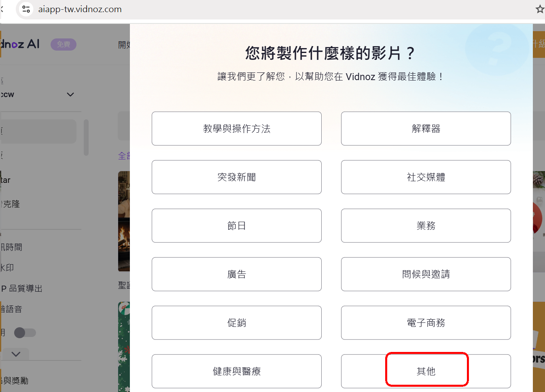
Task: Pick the 節日 option
Action: coord(237,226)
